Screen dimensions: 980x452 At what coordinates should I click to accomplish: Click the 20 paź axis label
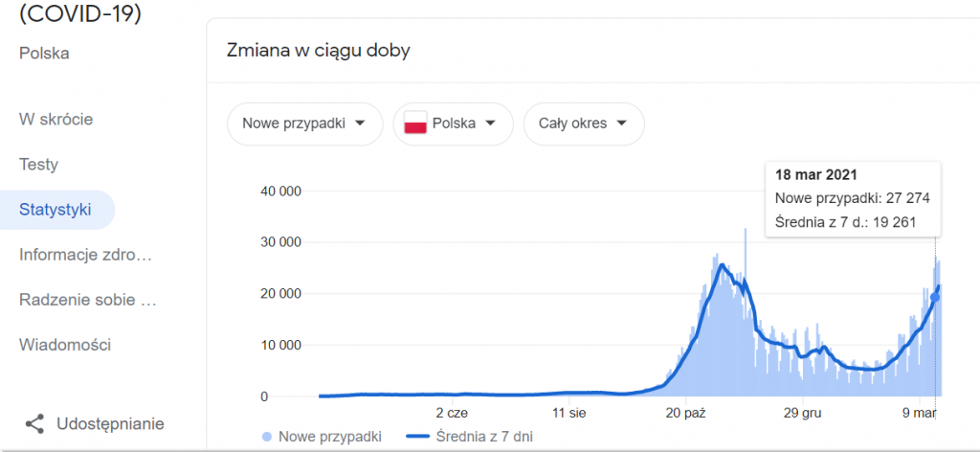click(x=685, y=413)
